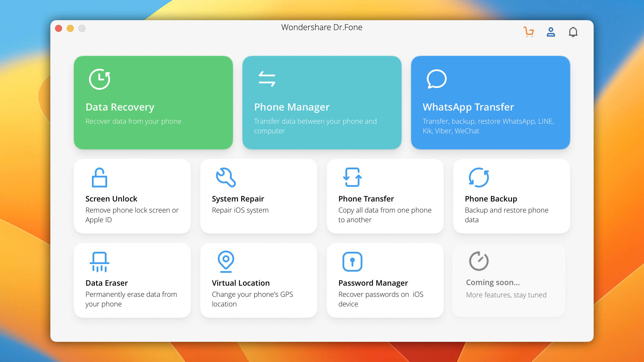
Task: Click 'Remove phone lock screen or Apple ID'
Action: (132, 215)
